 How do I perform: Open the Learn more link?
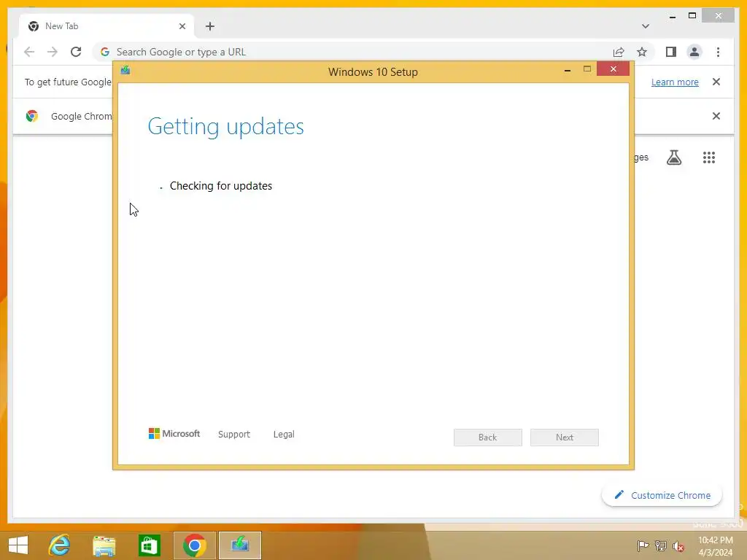675,82
